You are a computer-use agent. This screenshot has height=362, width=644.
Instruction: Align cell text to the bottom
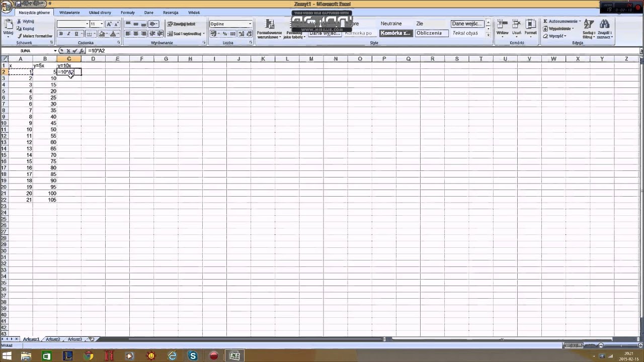(x=144, y=24)
